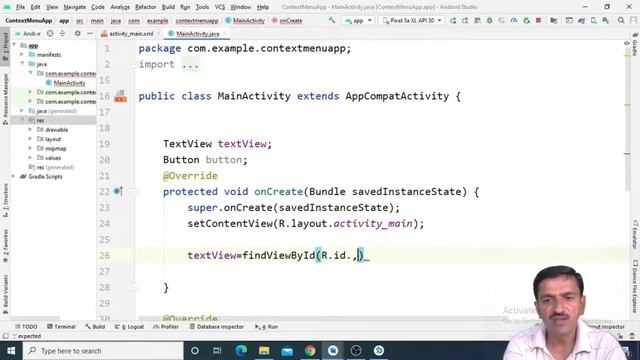This screenshot has width=640, height=360.
Task: Toggle Resource Manager side tool window
Action: 5,99
